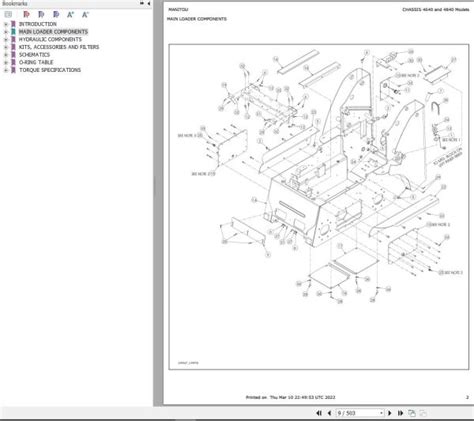Expand the MAIN LOADER COMPONENTS bookmark
Image resolution: width=474 pixels, height=421 pixels.
click(5, 32)
